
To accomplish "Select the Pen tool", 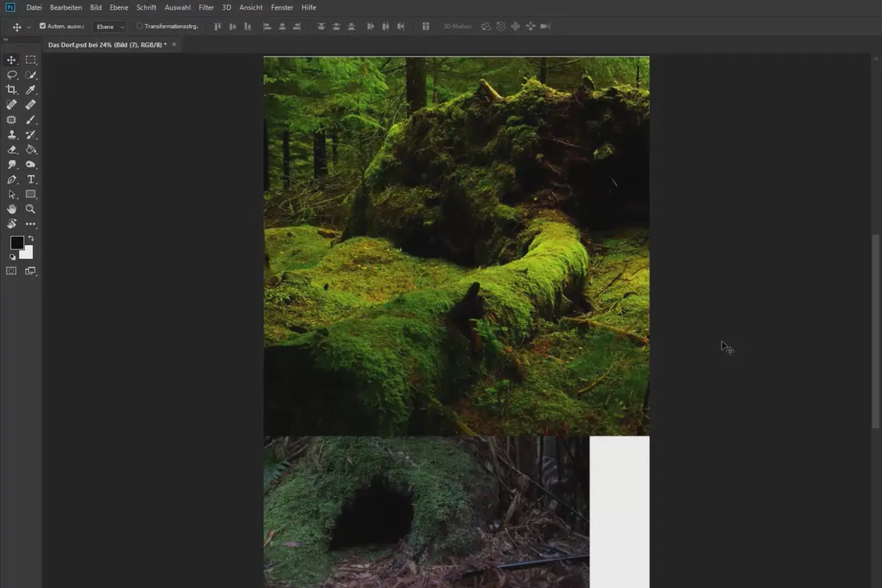I will point(12,179).
